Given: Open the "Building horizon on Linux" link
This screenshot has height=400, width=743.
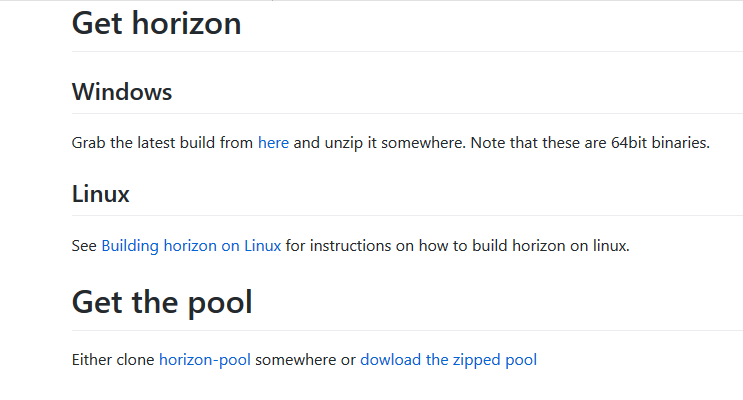Looking at the screenshot, I should coord(191,246).
